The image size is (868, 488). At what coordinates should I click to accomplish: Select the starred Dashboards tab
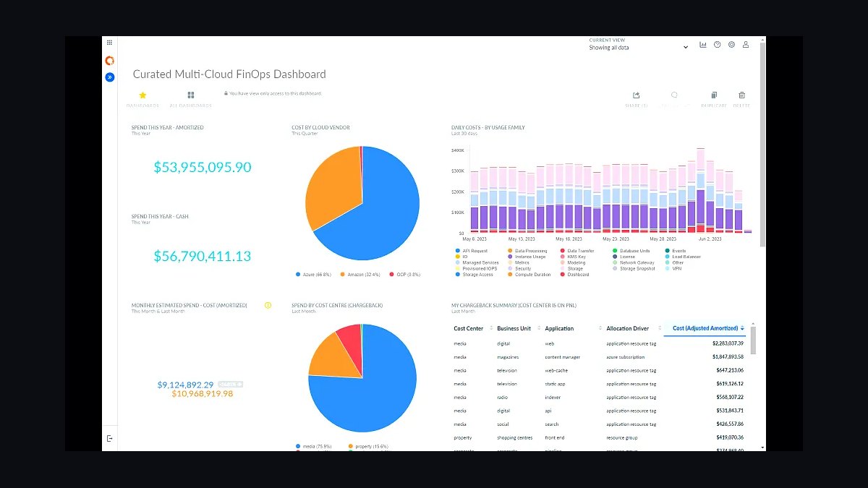coord(142,99)
